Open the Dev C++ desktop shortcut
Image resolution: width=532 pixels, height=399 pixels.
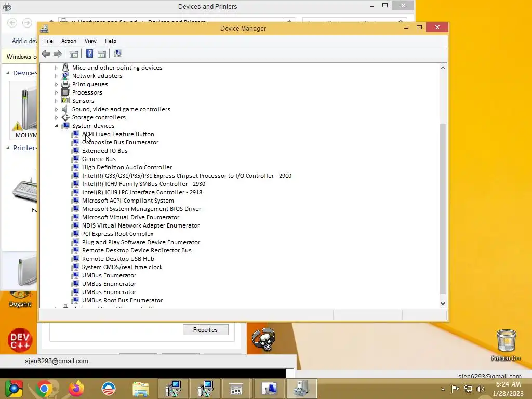tap(20, 341)
